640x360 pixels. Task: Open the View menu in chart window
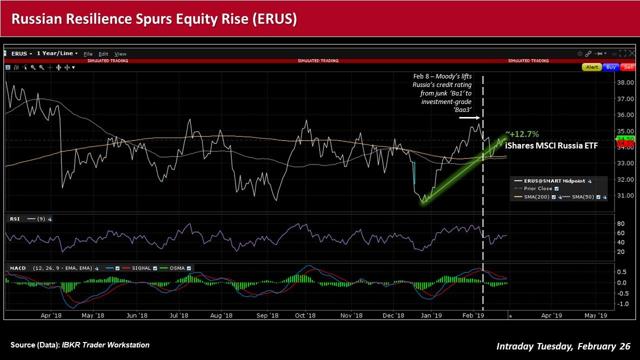coord(120,54)
